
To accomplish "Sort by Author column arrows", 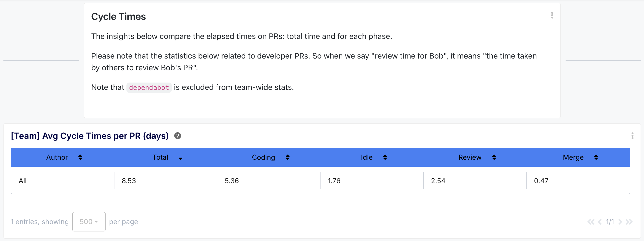I will (80, 157).
